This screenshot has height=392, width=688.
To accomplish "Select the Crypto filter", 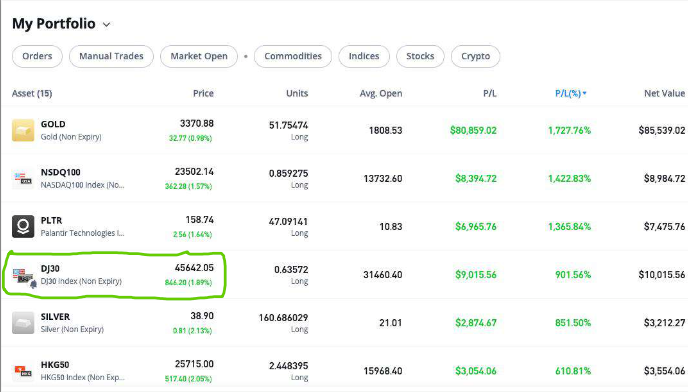I will tap(475, 56).
